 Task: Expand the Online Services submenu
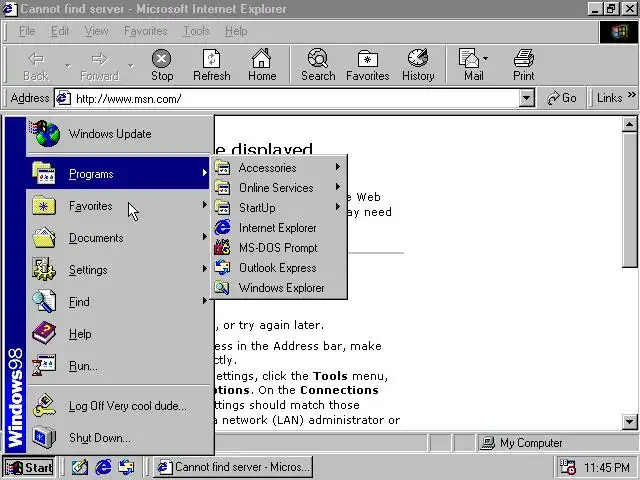click(x=278, y=188)
